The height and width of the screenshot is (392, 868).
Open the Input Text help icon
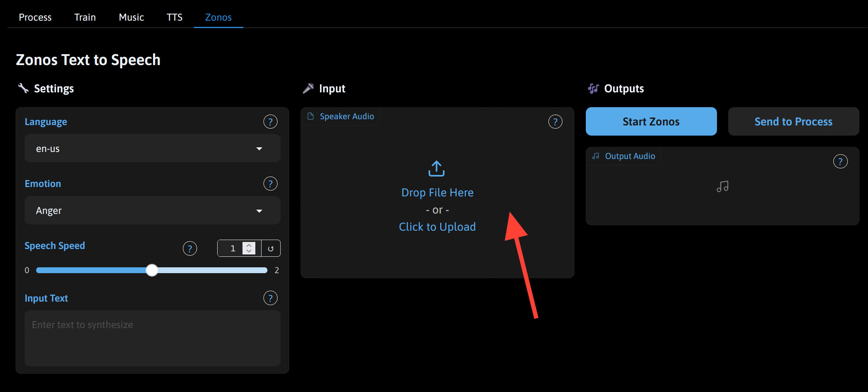pos(271,298)
